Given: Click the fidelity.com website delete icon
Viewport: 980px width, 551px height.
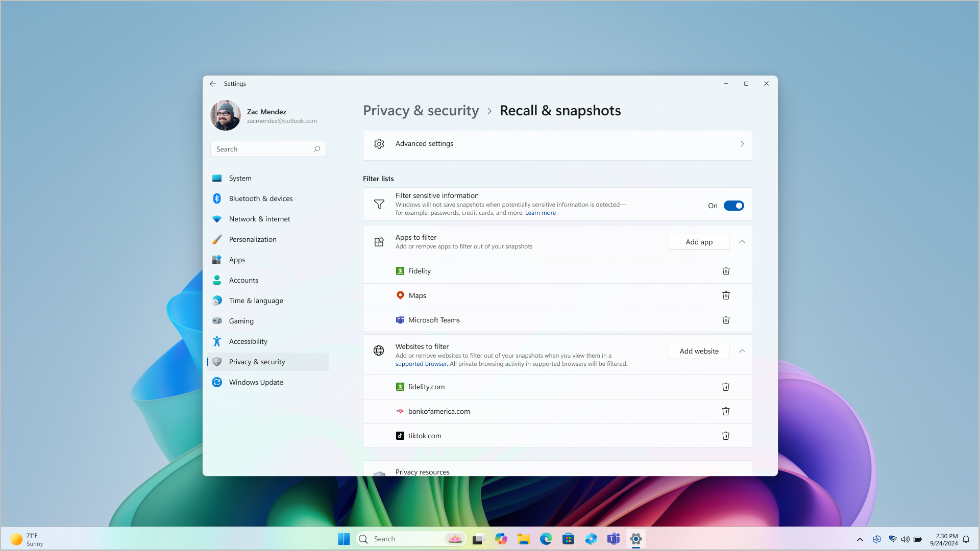Looking at the screenshot, I should 726,386.
